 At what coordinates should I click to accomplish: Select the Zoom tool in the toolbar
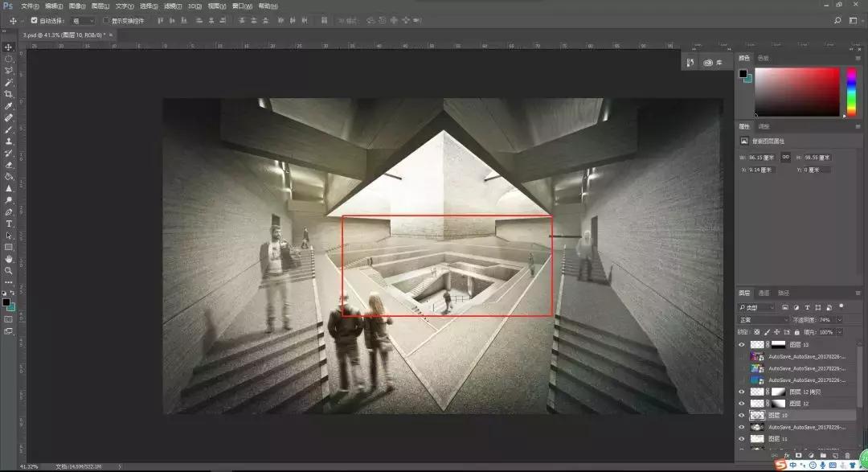9,271
